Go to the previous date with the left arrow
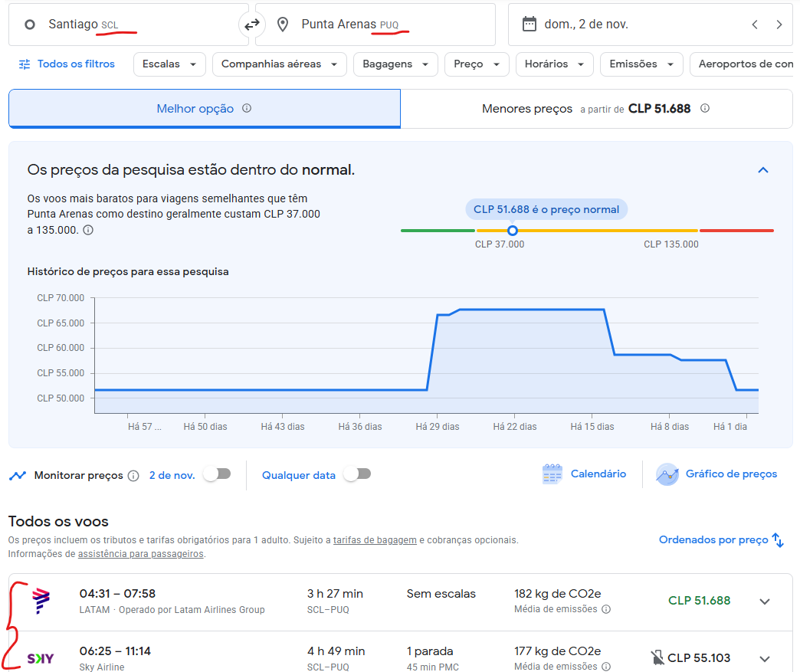Screen dimensions: 800x672 pos(755,25)
